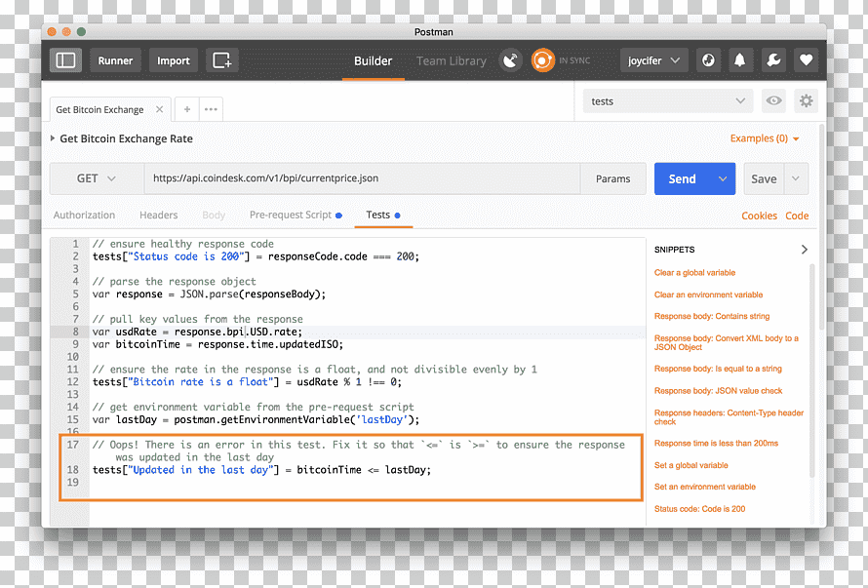The image size is (868, 588).
Task: Click code line 12 Bitcoin rate is a float
Action: click(x=247, y=382)
